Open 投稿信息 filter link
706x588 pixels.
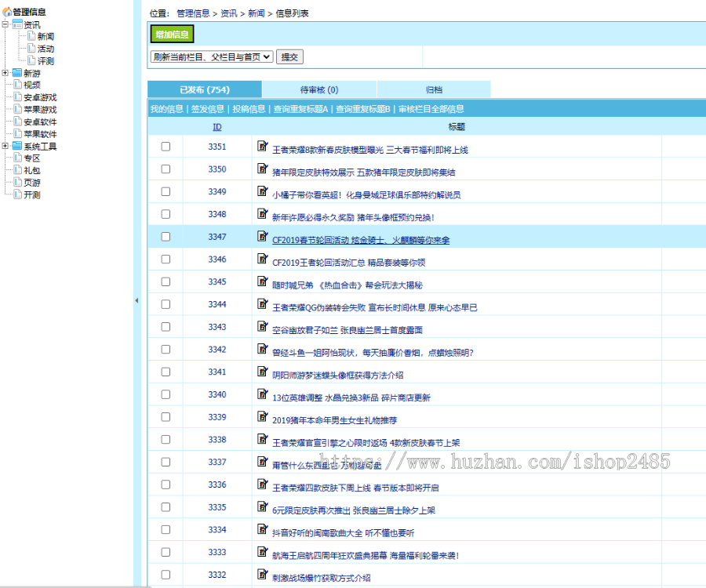click(x=249, y=109)
